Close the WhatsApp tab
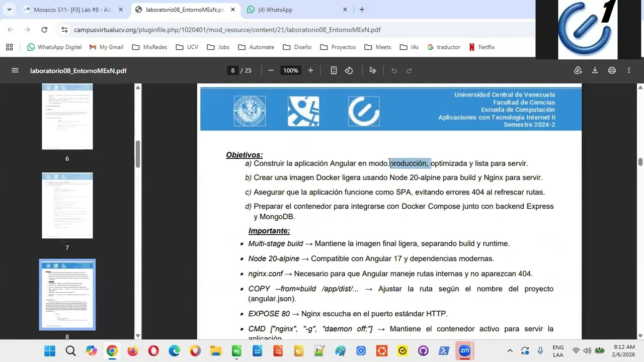Image resolution: width=644 pixels, height=362 pixels. [x=345, y=10]
